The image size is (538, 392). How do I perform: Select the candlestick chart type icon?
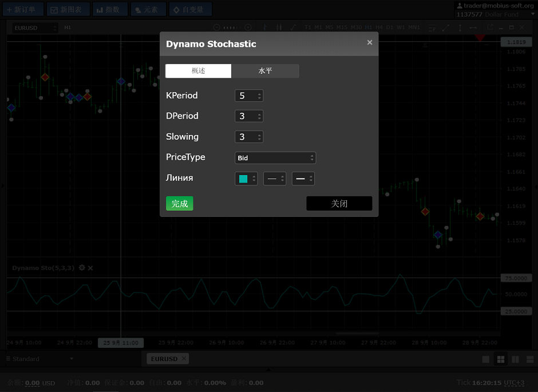pyautogui.click(x=279, y=27)
